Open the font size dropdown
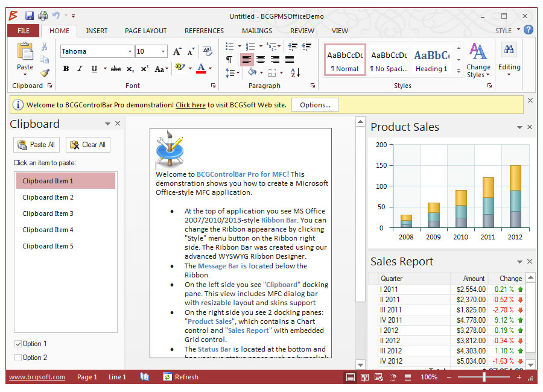 click(x=163, y=52)
